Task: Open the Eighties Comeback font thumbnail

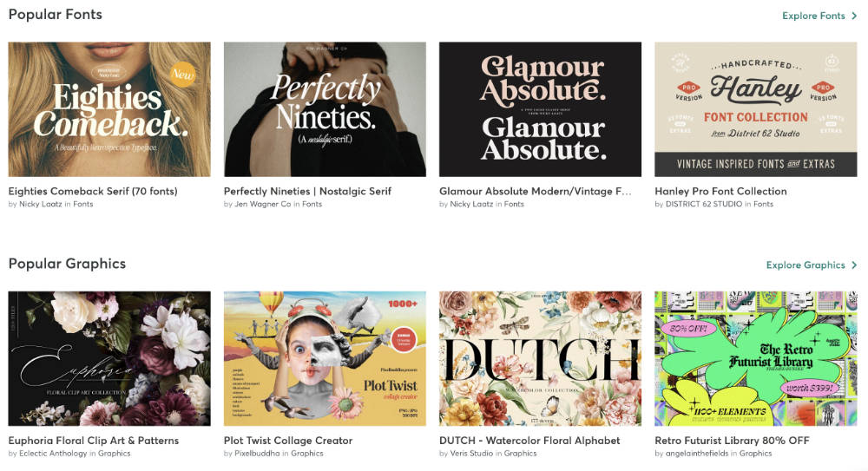Action: point(109,109)
